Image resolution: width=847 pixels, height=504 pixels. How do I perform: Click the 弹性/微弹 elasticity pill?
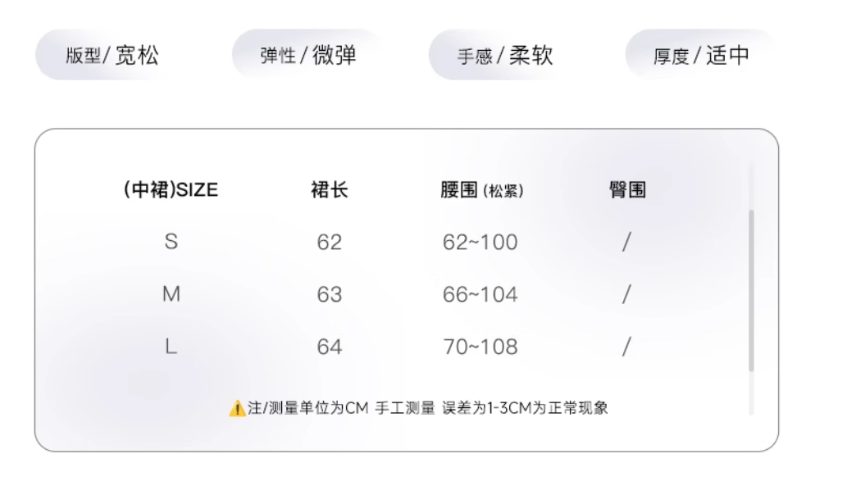click(308, 56)
